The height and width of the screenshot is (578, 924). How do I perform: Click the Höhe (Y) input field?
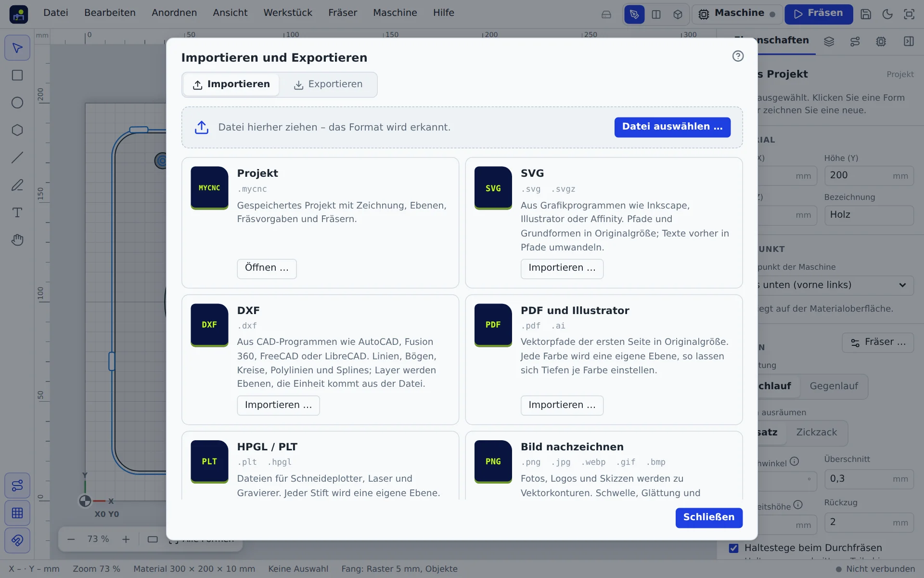[x=869, y=176]
